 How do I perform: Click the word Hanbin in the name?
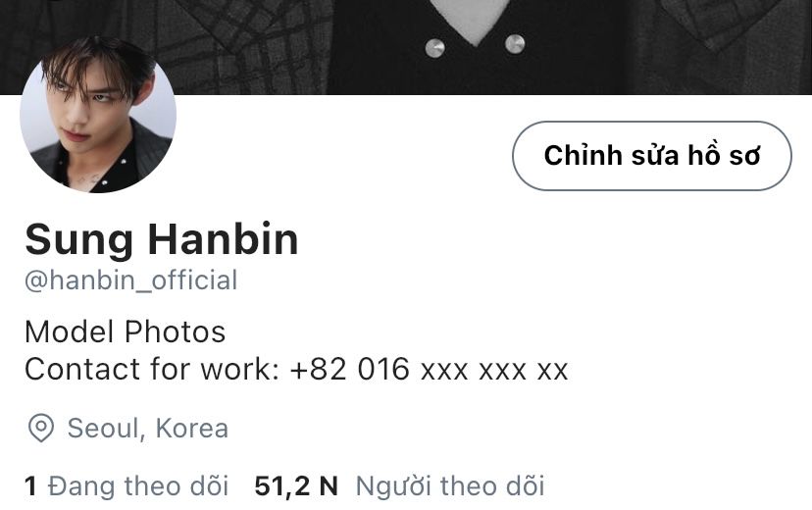point(224,239)
